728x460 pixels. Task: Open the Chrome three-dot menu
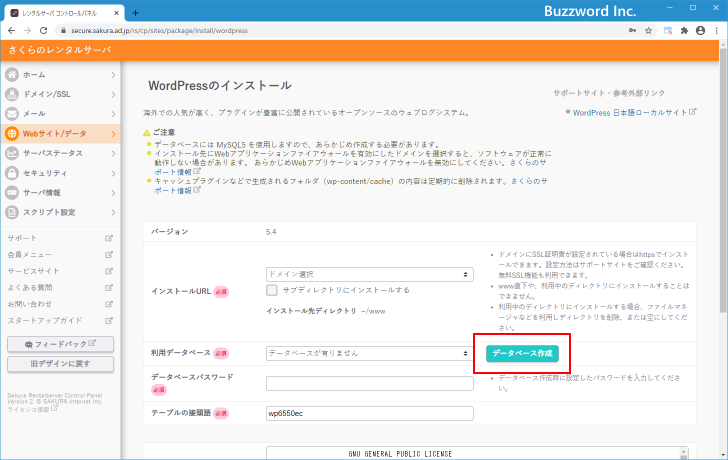[x=717, y=31]
